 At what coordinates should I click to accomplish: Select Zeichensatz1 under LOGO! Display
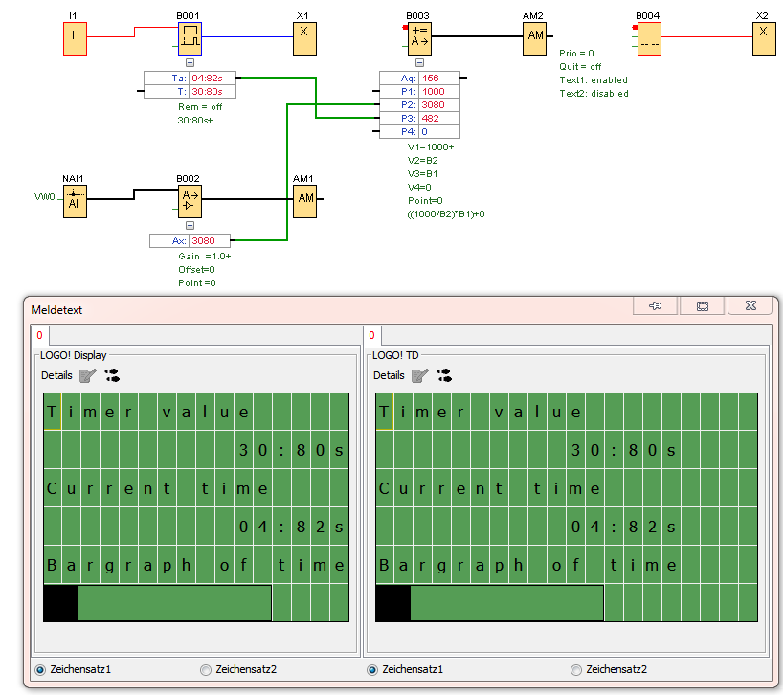(40, 670)
